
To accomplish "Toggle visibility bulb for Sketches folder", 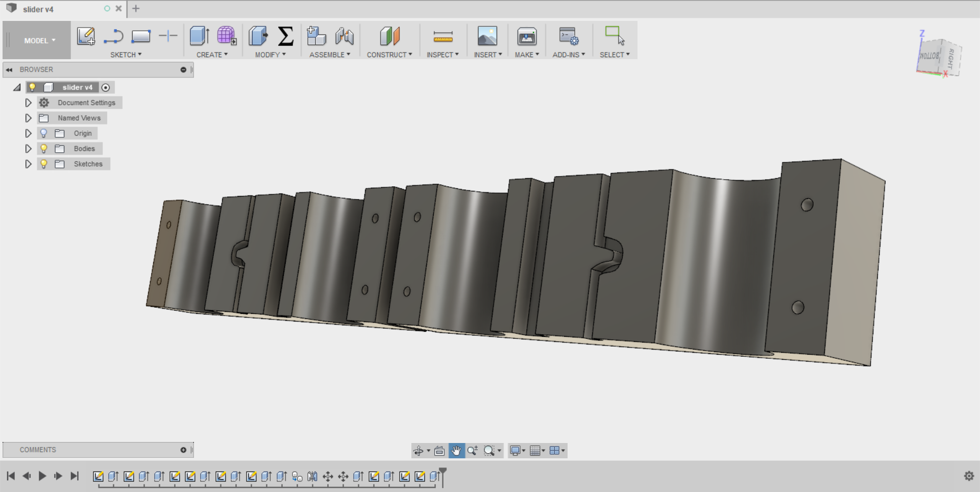I will tap(44, 164).
